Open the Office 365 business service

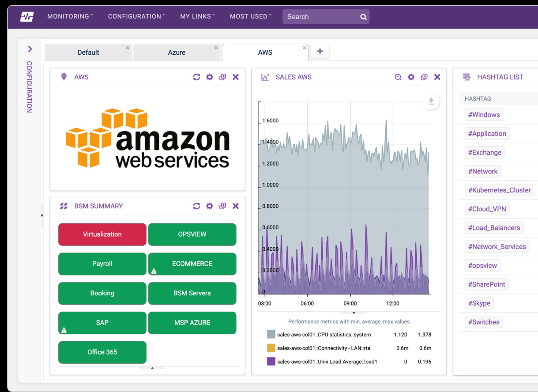(x=102, y=352)
